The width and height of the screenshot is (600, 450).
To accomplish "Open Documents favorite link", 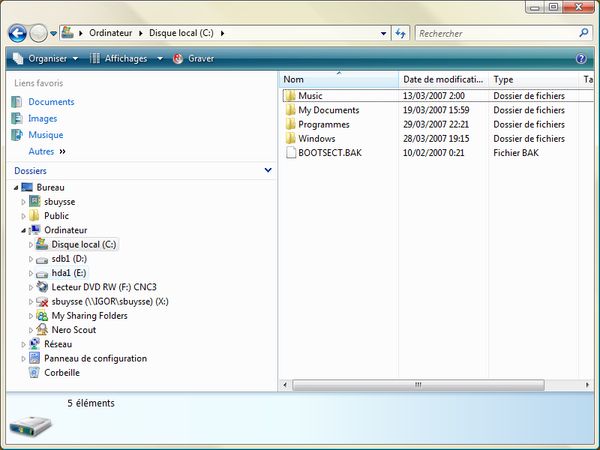I will (x=51, y=102).
